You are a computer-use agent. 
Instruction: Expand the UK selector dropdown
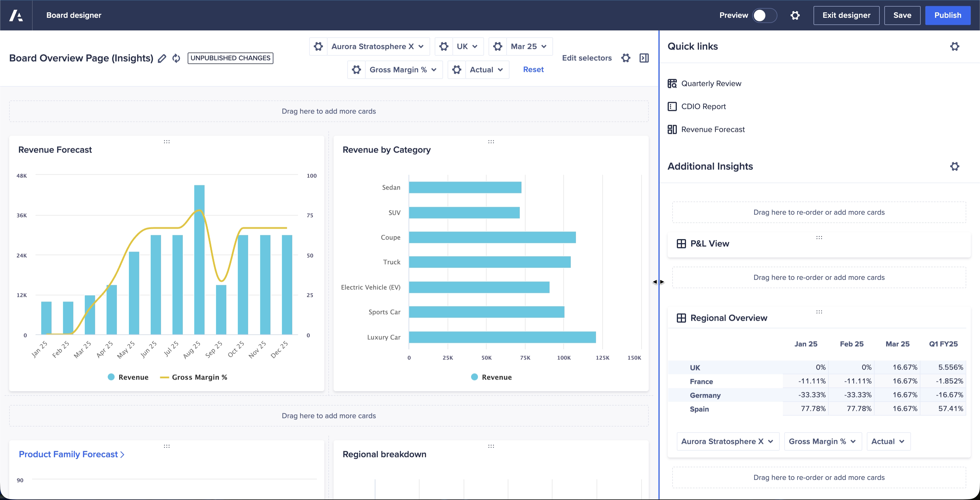pyautogui.click(x=467, y=46)
